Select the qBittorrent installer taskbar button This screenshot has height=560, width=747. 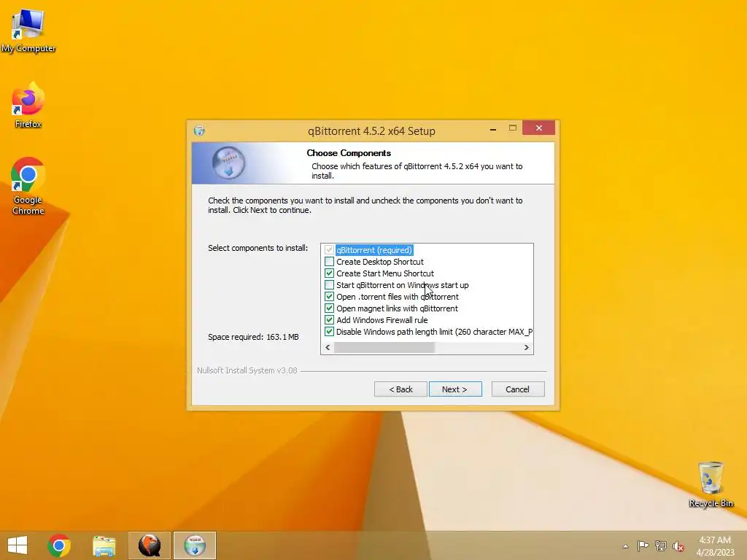pyautogui.click(x=195, y=545)
